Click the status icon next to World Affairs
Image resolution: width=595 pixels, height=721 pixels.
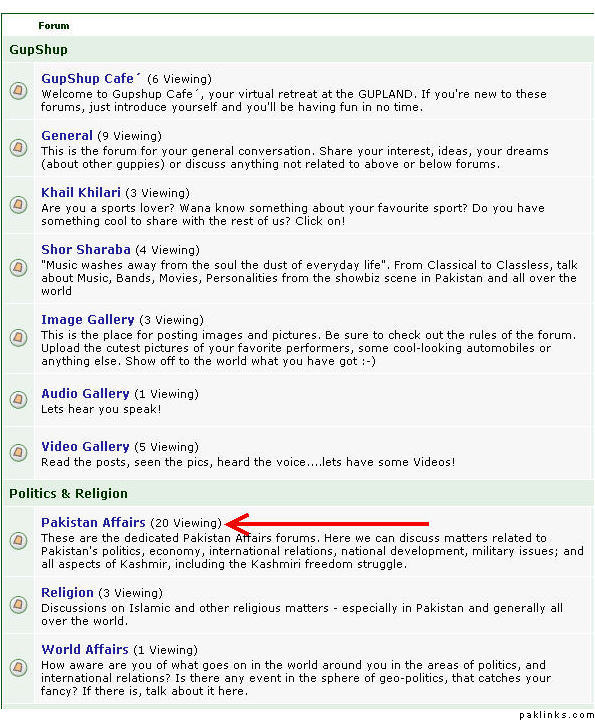19,667
